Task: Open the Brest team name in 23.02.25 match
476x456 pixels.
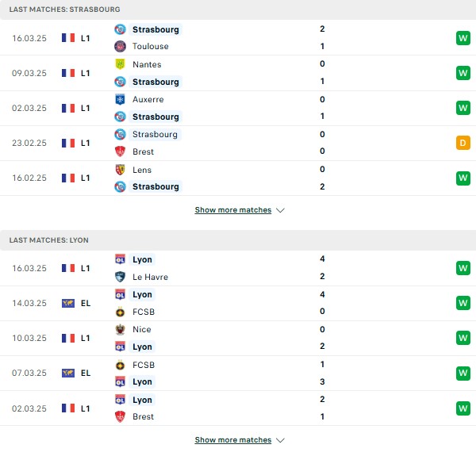Action: click(x=143, y=151)
